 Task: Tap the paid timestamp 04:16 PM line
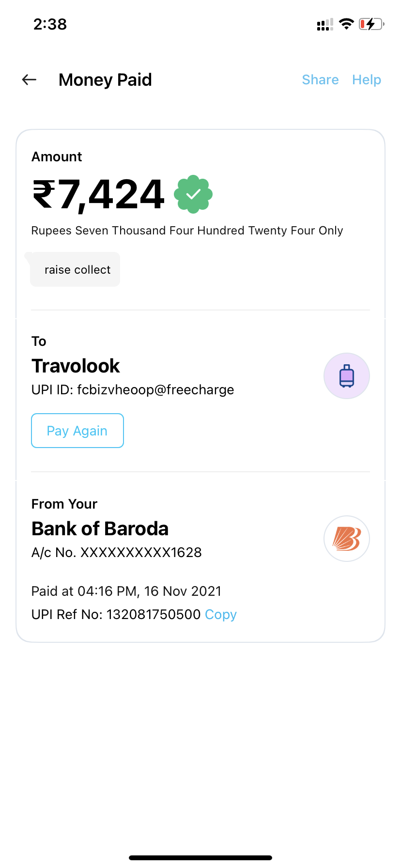click(x=126, y=591)
